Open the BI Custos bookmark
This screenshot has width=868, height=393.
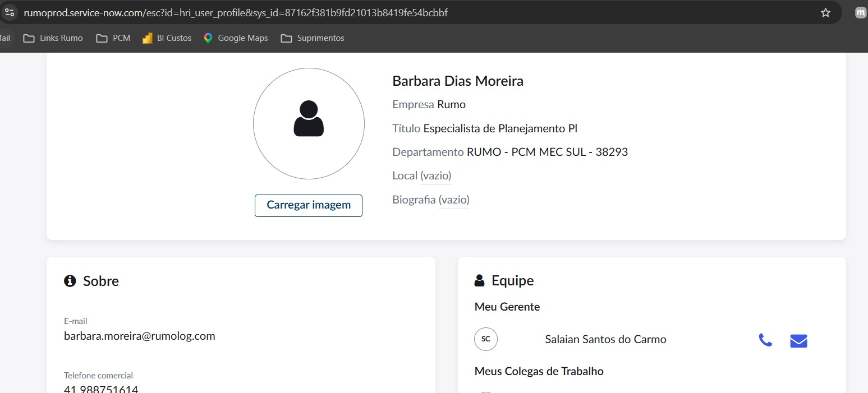[167, 38]
